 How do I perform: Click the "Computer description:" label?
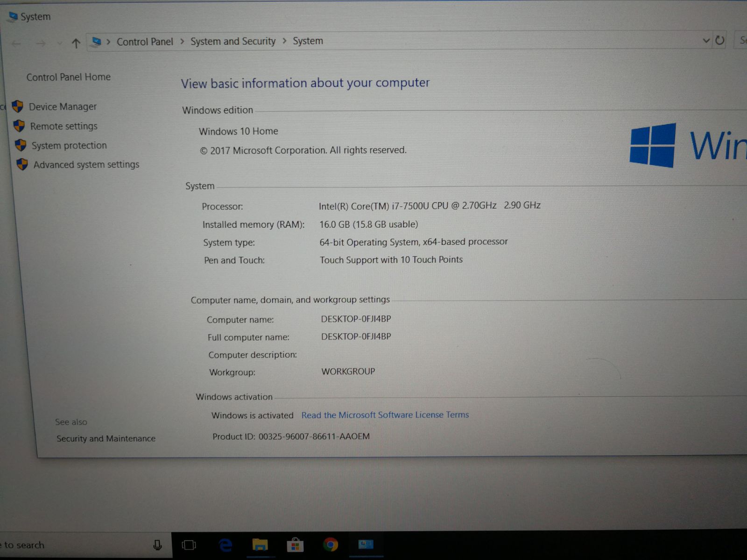(x=253, y=355)
